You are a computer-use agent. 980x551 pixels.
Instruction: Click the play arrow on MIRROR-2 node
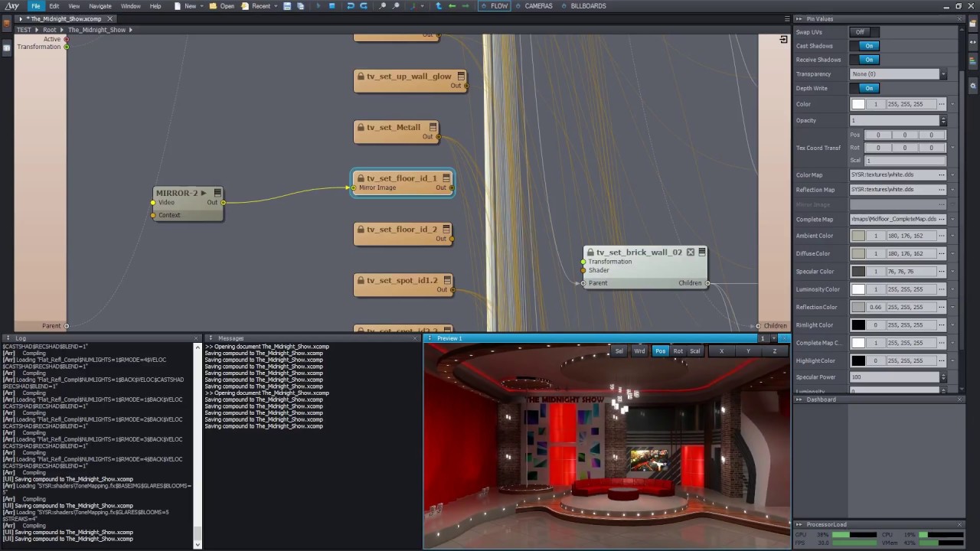204,193
